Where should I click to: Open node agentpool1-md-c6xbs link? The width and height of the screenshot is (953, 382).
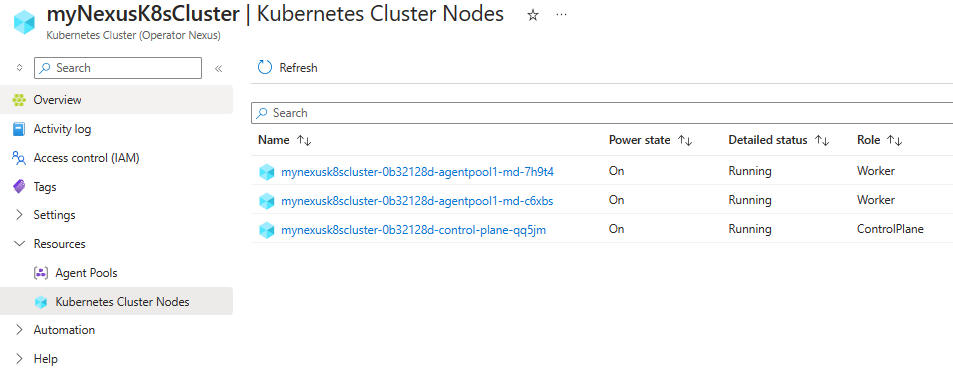coord(417,201)
